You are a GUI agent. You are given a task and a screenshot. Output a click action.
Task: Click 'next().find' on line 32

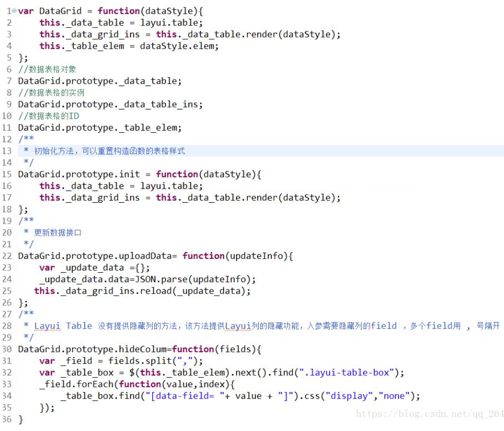click(264, 373)
